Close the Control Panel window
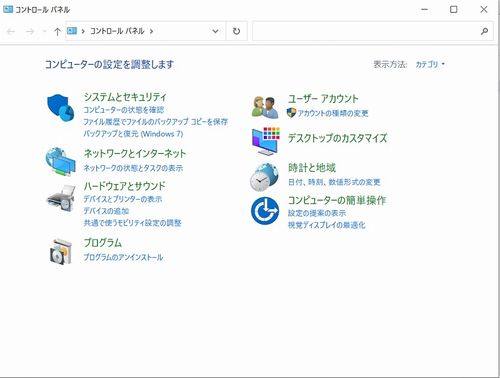Image resolution: width=500 pixels, height=378 pixels. 484,9
